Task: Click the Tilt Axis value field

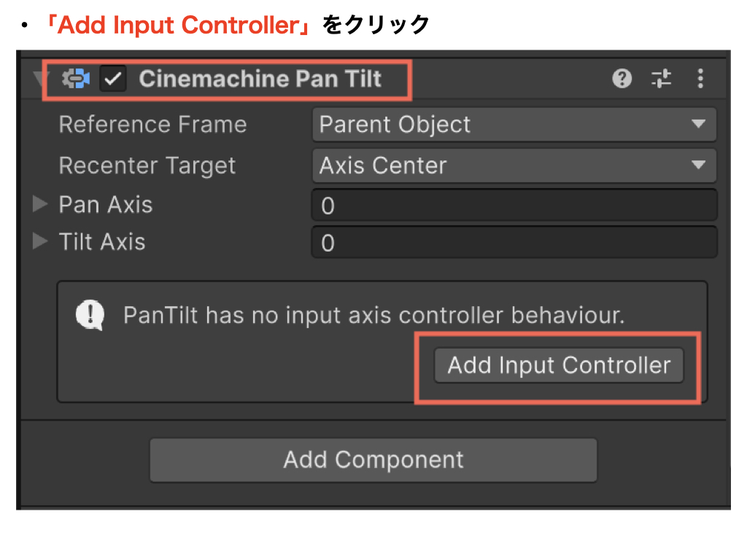Action: click(x=514, y=243)
